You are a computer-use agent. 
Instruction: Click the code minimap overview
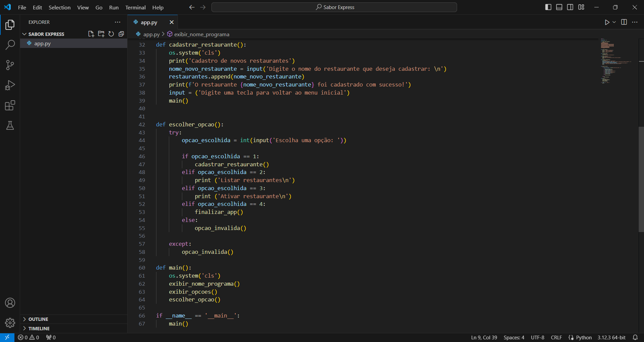click(x=617, y=61)
